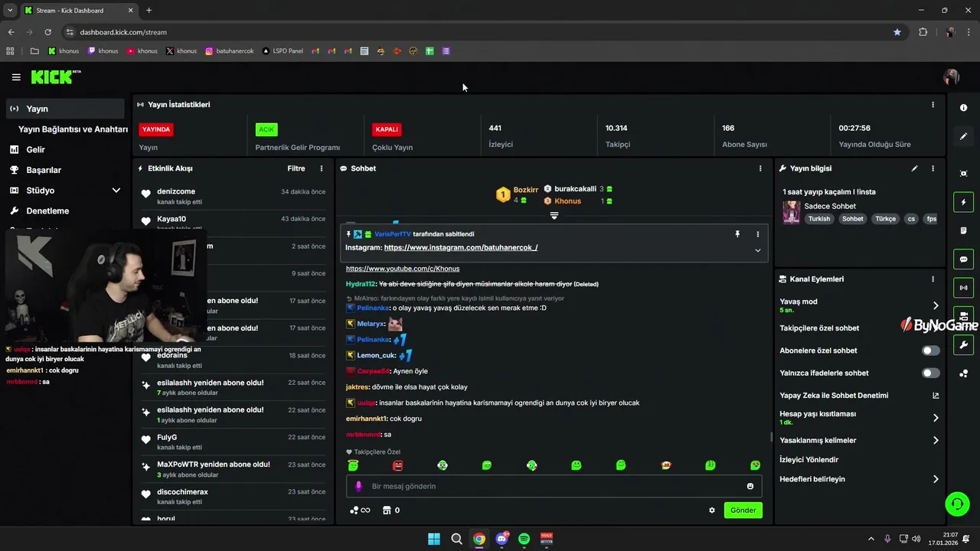Open Yapay Zeka ile Sohbet Denetimi chart icon

pyautogui.click(x=935, y=396)
